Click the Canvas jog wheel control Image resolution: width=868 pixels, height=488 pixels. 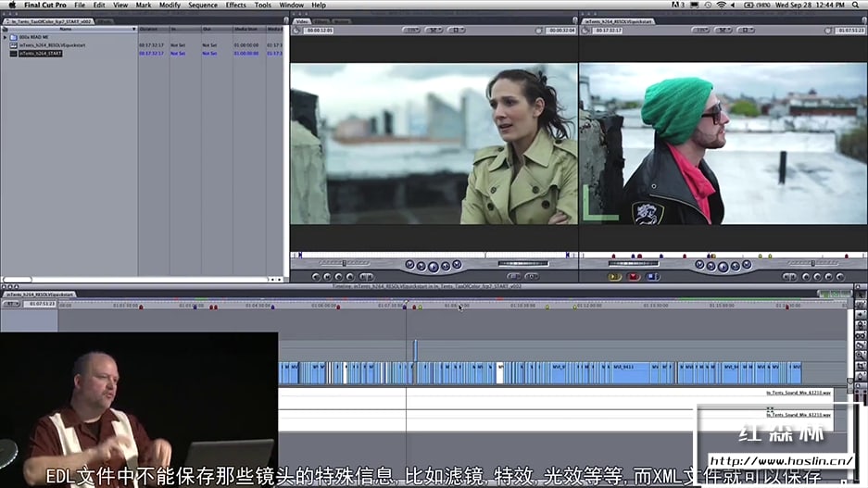634,263
